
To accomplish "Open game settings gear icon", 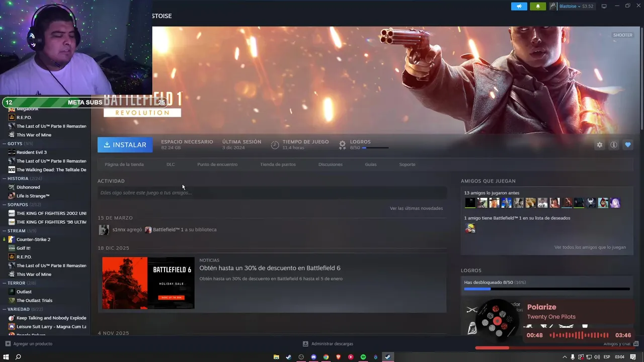I will coord(599,145).
